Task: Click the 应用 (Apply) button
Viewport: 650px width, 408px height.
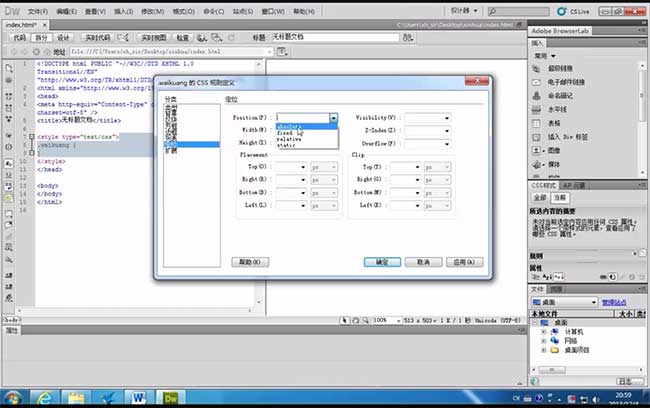Action: click(461, 261)
